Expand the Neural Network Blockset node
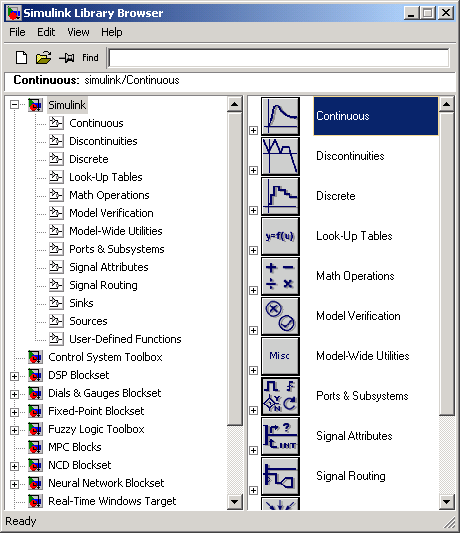The height and width of the screenshot is (533, 460). coord(14,484)
